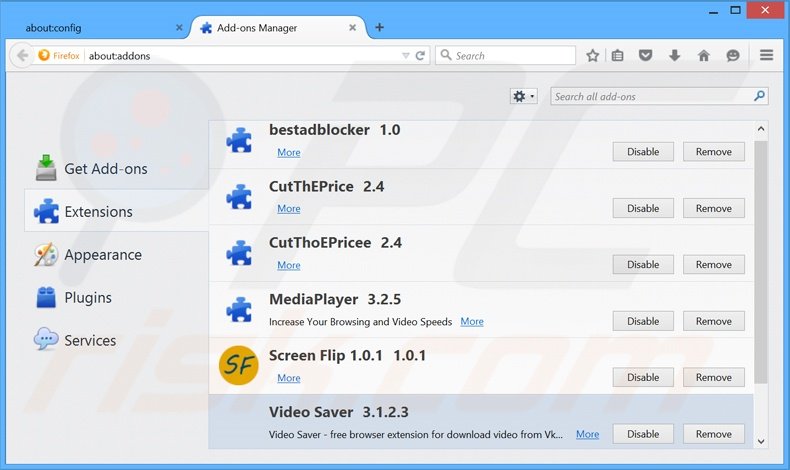
Task: Reload the page with the refresh icon
Action: 420,55
